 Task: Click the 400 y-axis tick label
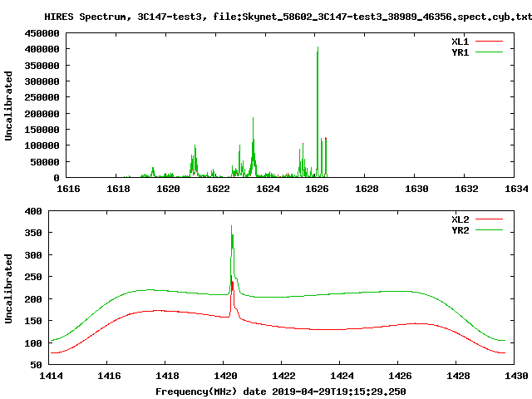33,211
